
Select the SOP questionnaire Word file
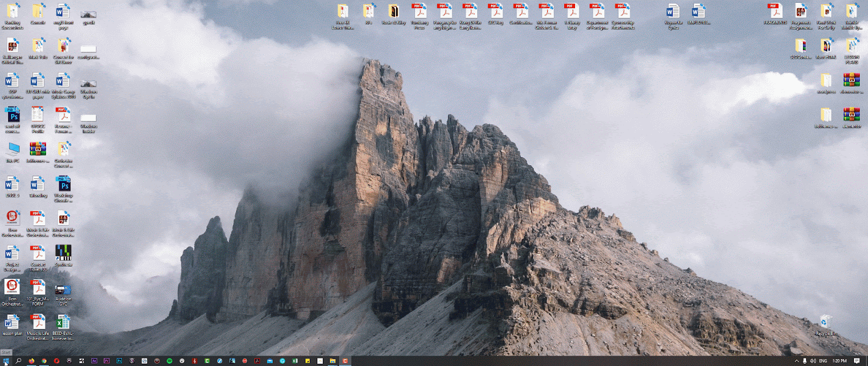point(12,86)
